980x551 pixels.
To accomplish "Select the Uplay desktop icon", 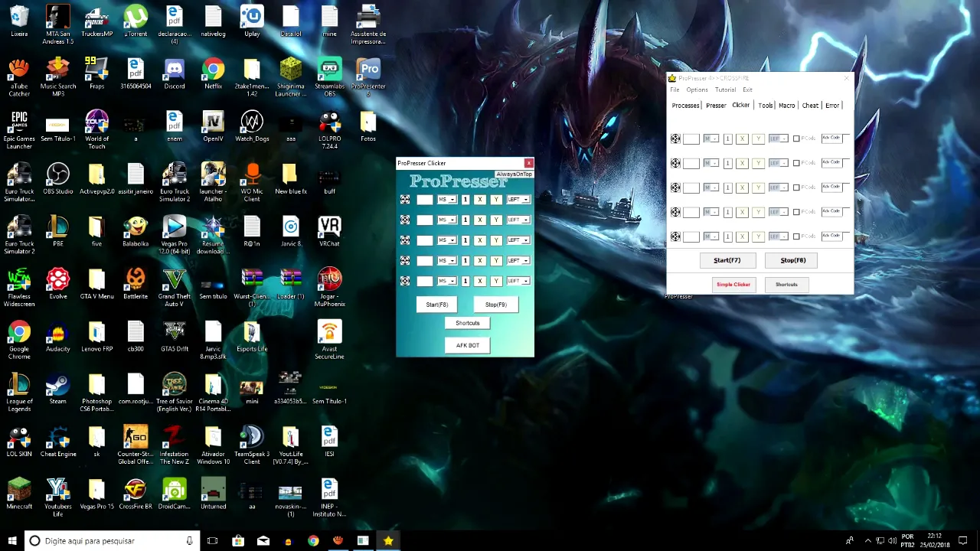I will [252, 21].
